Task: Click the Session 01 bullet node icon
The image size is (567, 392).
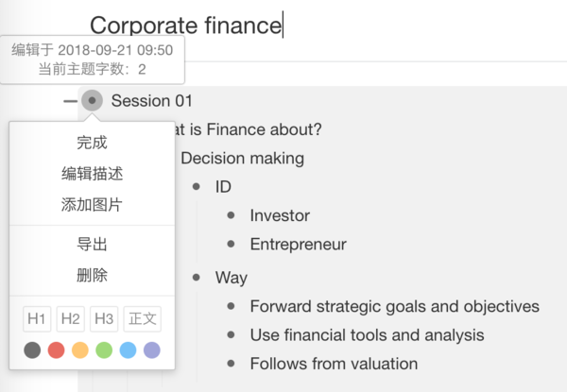Action: point(93,100)
